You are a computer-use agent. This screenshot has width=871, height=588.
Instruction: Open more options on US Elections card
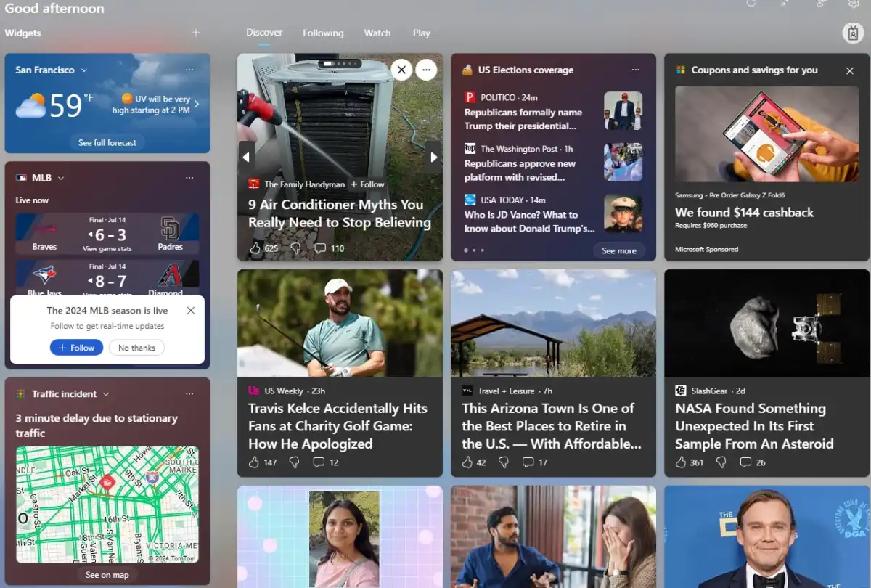click(636, 70)
